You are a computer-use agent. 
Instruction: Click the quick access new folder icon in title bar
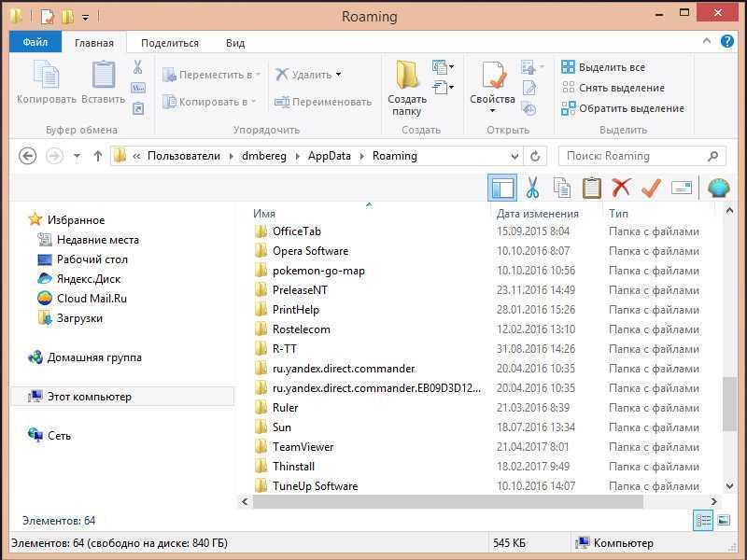coord(67,17)
